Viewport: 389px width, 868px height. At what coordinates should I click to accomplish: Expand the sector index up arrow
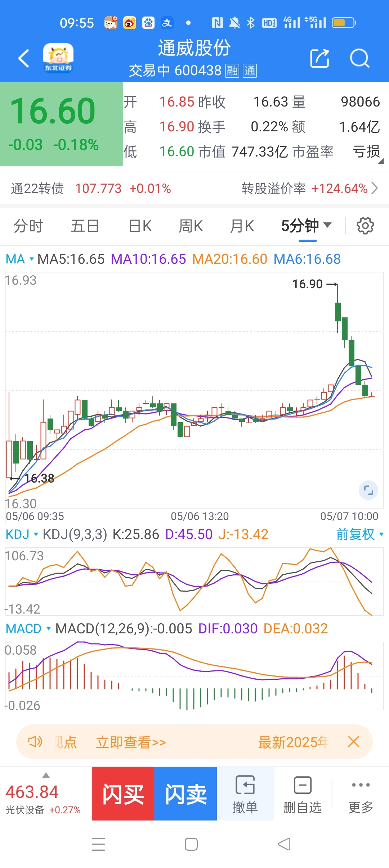point(46,775)
